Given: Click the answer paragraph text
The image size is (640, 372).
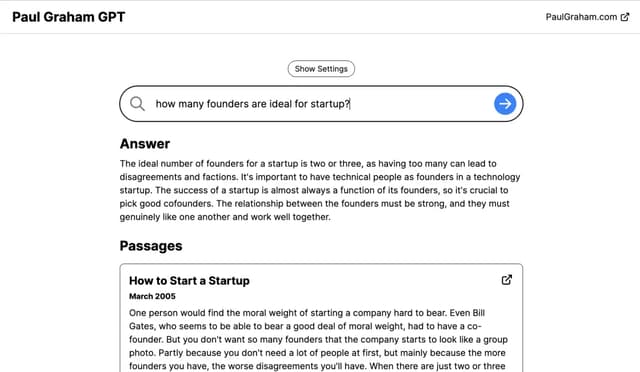Looking at the screenshot, I should point(320,190).
